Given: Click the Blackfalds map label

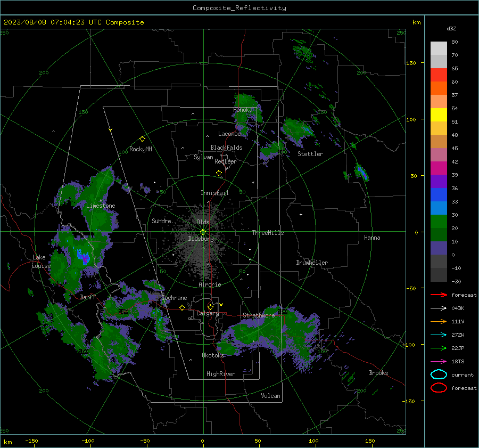Looking at the screenshot, I should [226, 148].
